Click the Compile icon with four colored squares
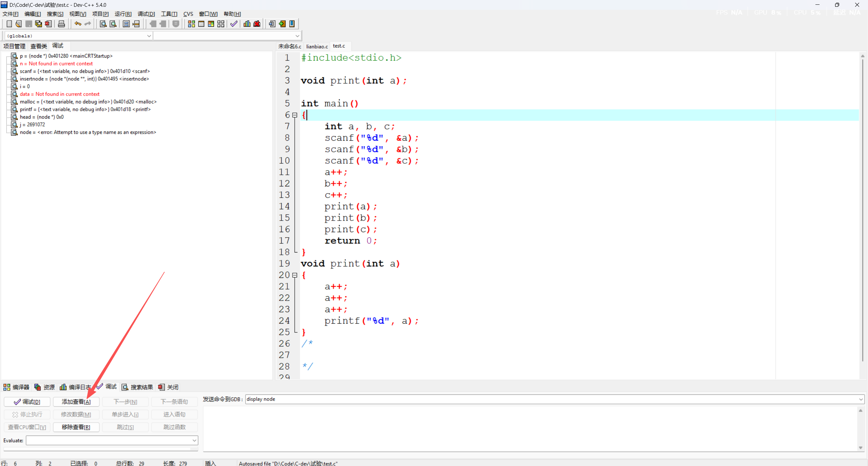Image resolution: width=868 pixels, height=466 pixels. click(191, 24)
